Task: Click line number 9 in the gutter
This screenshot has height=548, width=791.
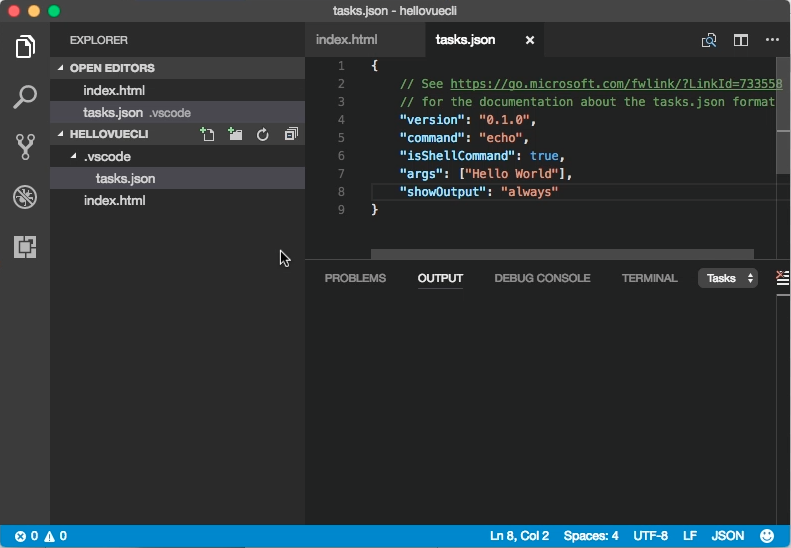Action: [342, 209]
